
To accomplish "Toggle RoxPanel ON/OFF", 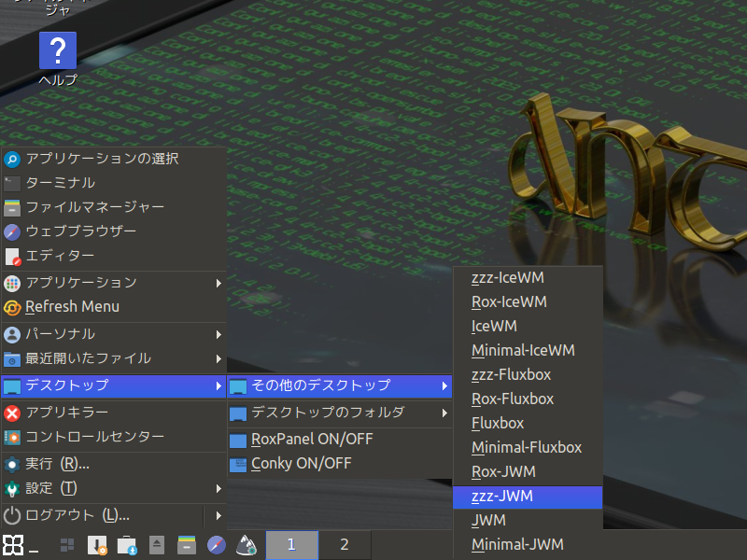I will [x=339, y=440].
